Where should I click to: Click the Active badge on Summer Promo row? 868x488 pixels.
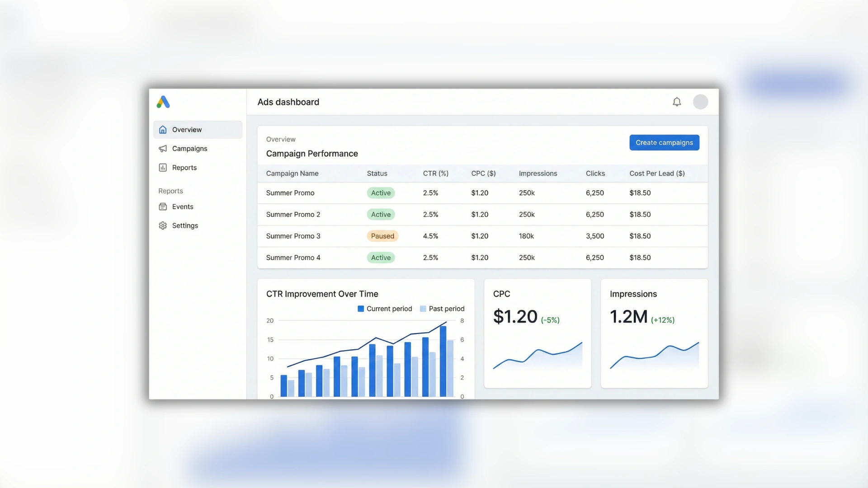[381, 192]
